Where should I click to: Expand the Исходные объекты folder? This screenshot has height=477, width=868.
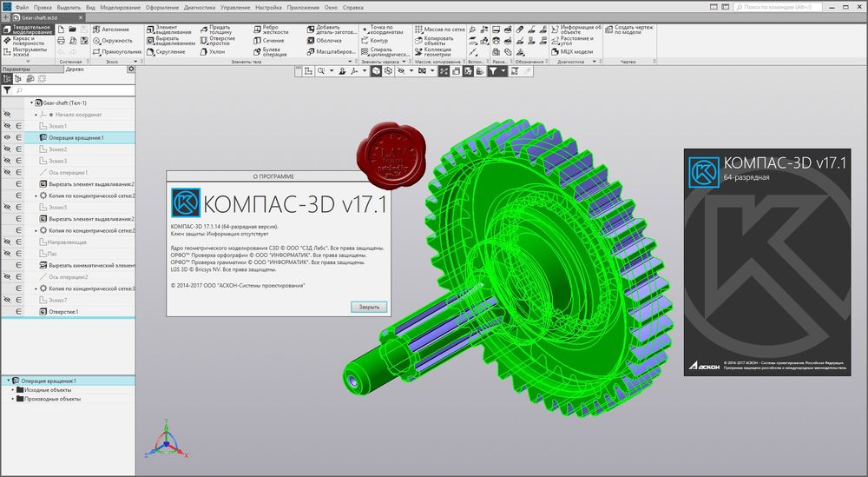pyautogui.click(x=13, y=390)
